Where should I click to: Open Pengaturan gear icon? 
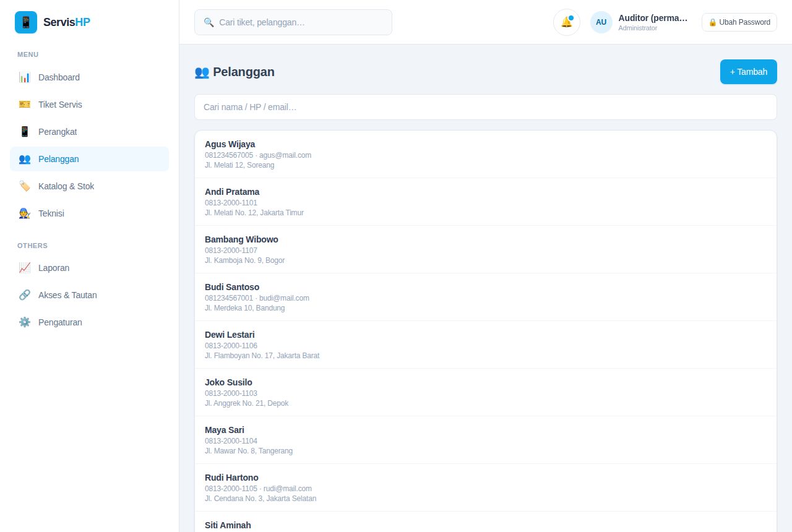tap(25, 322)
